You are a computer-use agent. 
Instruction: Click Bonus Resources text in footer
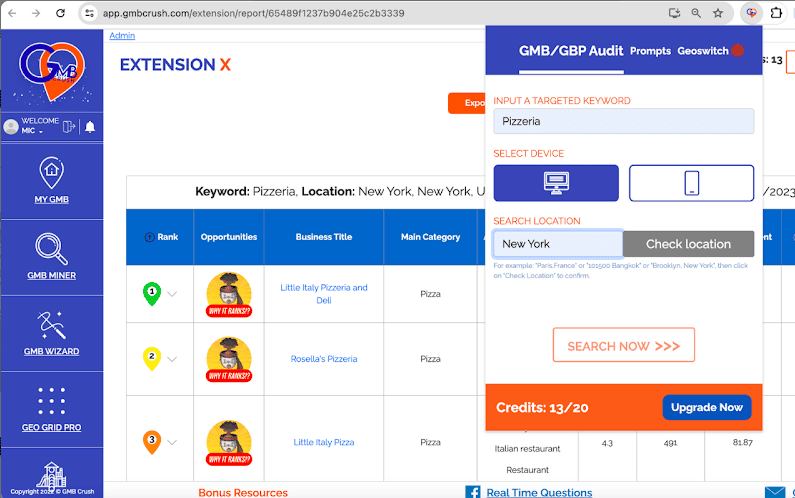coord(243,492)
